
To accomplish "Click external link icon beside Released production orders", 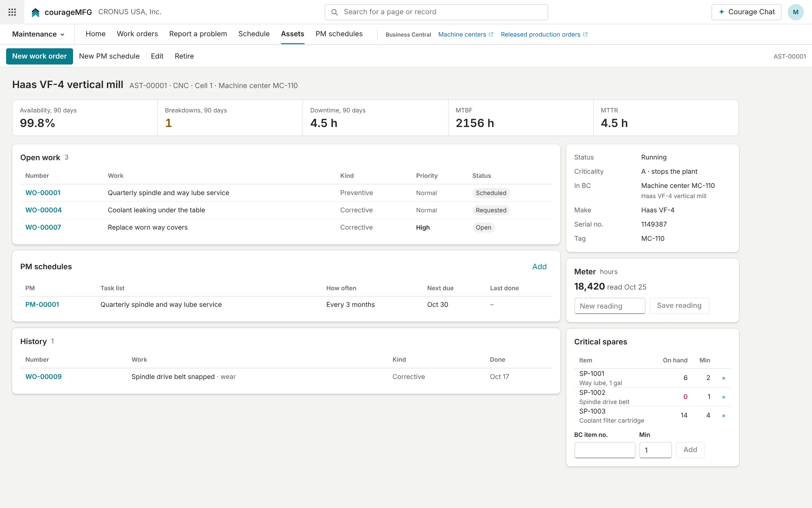I will (585, 35).
